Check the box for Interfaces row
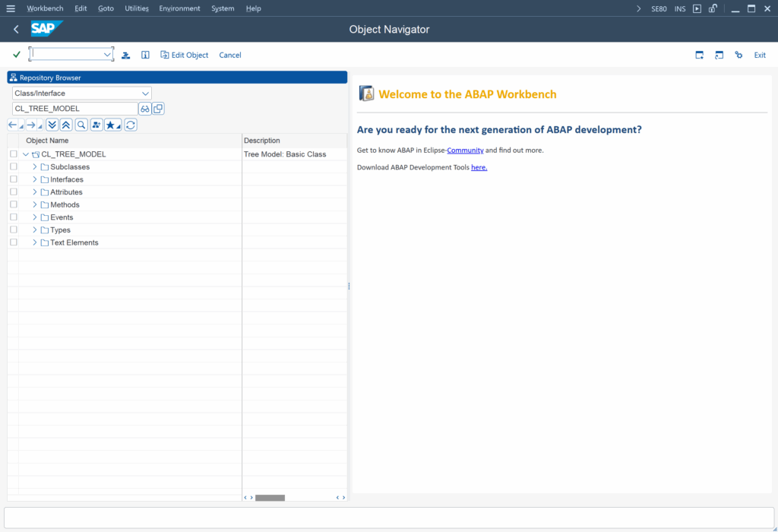 (x=14, y=179)
